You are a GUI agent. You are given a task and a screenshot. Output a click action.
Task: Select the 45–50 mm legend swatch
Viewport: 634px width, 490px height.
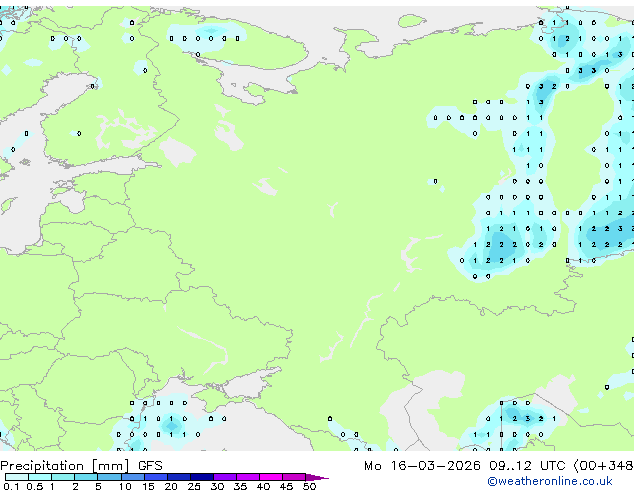[294, 477]
